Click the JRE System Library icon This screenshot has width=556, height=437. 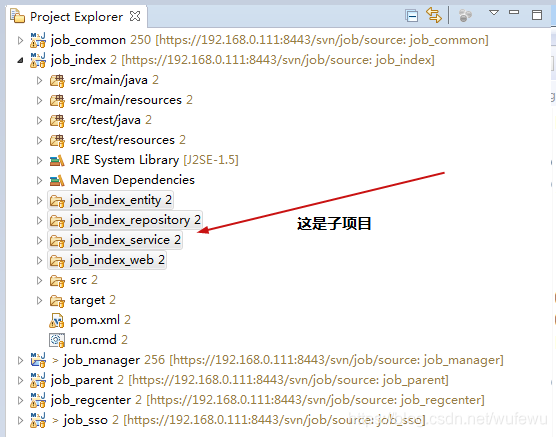click(x=57, y=161)
